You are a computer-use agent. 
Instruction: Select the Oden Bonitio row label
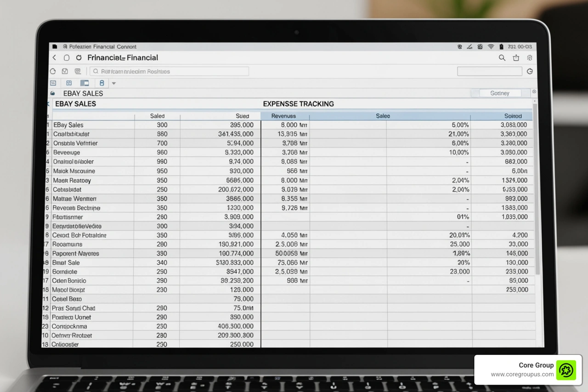69,281
